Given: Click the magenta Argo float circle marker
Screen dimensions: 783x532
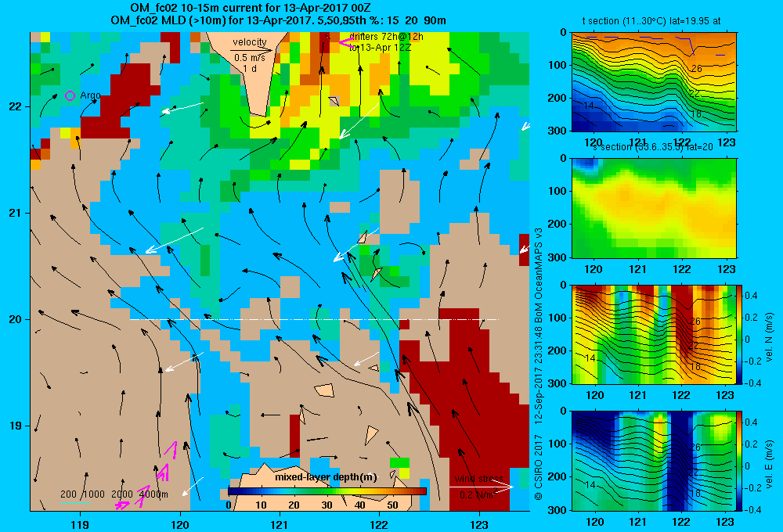Looking at the screenshot, I should click(70, 95).
